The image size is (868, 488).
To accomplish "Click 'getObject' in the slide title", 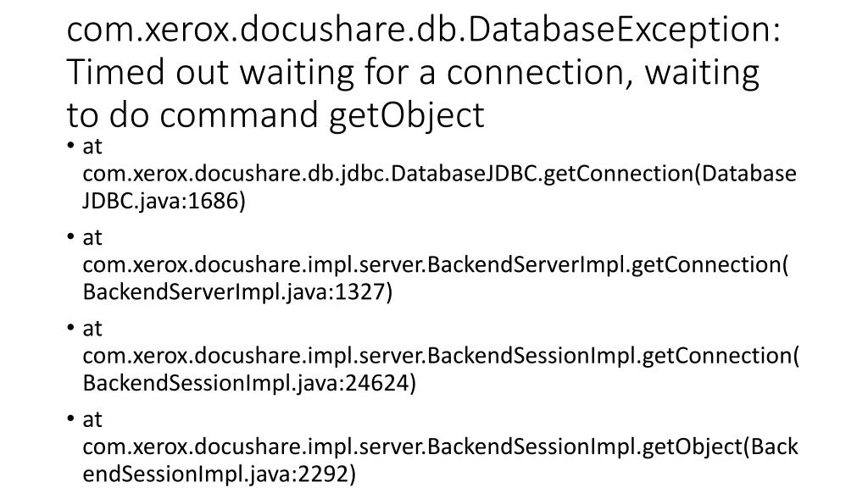I will click(406, 115).
